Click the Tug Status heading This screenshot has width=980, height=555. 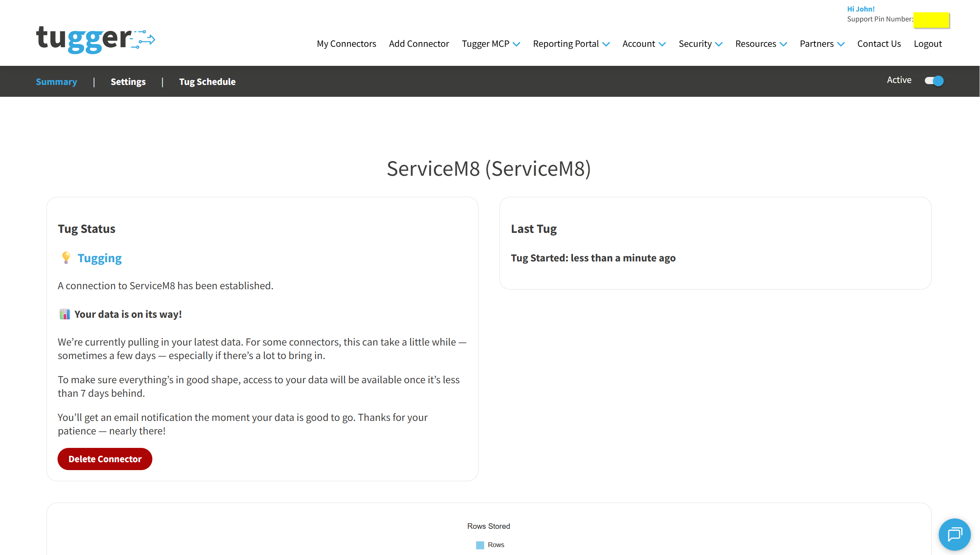(x=86, y=229)
